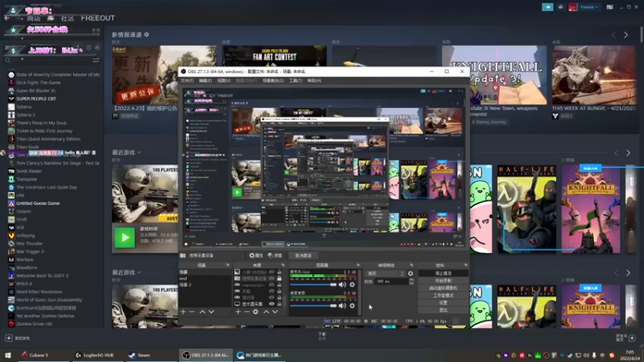Adjust the desktop audio volume slider in OBS mixer
Image resolution: width=644 pixels, height=362 pixels.
coord(313,306)
